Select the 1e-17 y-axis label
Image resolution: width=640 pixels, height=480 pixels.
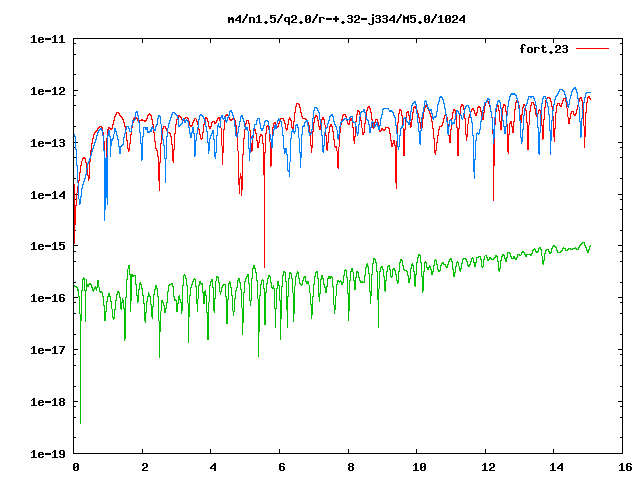48,350
